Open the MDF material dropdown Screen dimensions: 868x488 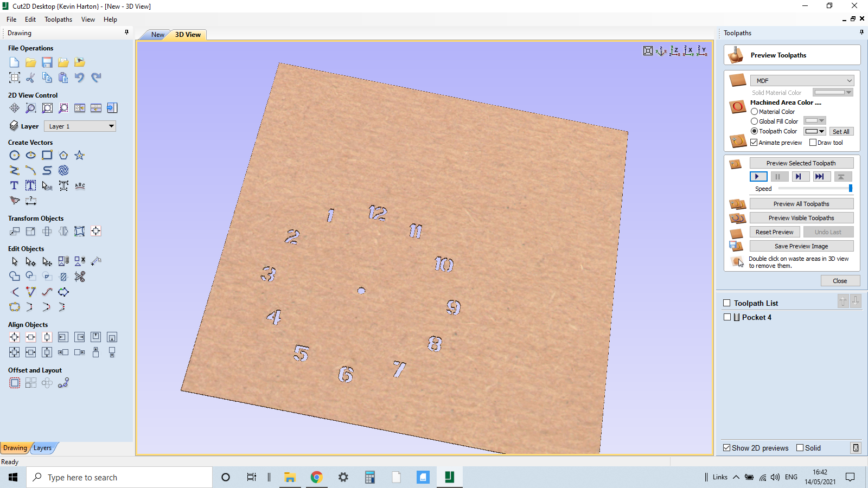pyautogui.click(x=802, y=80)
